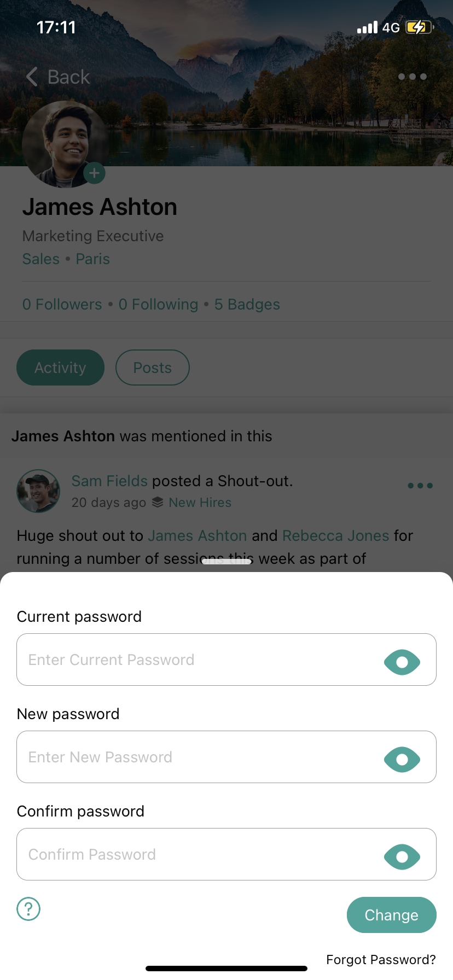Switch to the Activity tab

pyautogui.click(x=60, y=367)
